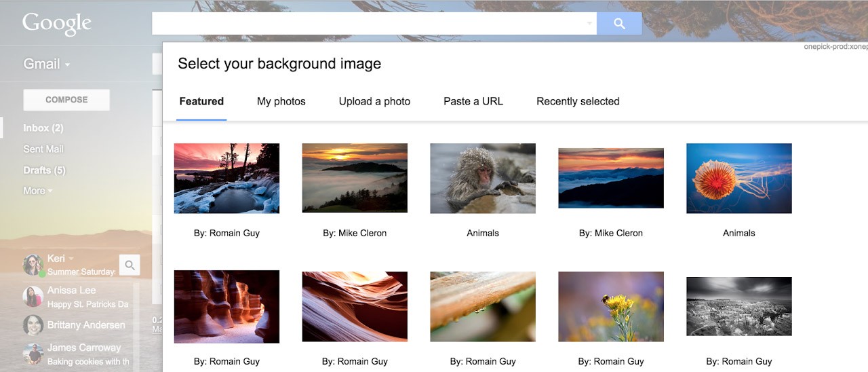Select the Recently selected tab

pos(578,101)
